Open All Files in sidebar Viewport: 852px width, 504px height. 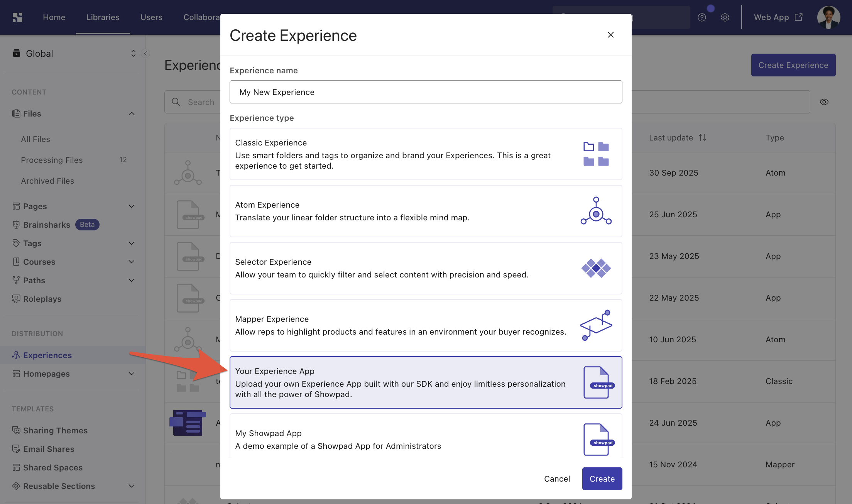point(35,139)
